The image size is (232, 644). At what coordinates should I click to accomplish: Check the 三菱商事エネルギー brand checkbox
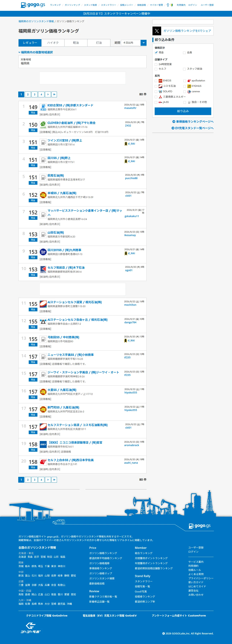tap(156, 97)
